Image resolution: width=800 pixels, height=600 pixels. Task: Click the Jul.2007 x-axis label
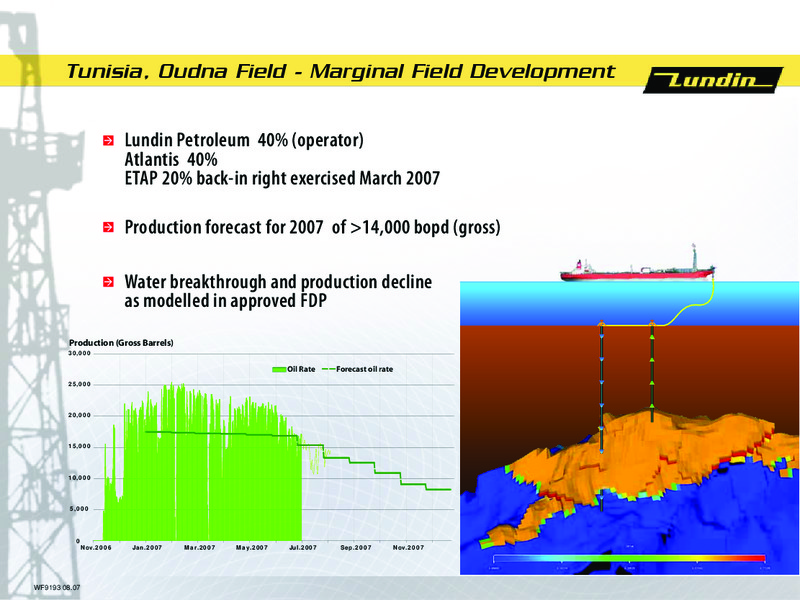click(x=303, y=547)
